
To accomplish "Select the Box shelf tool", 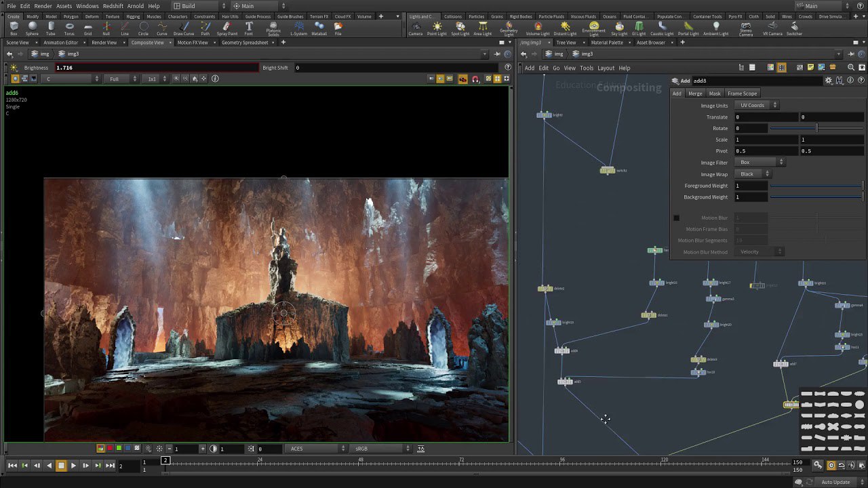I will pyautogui.click(x=14, y=28).
